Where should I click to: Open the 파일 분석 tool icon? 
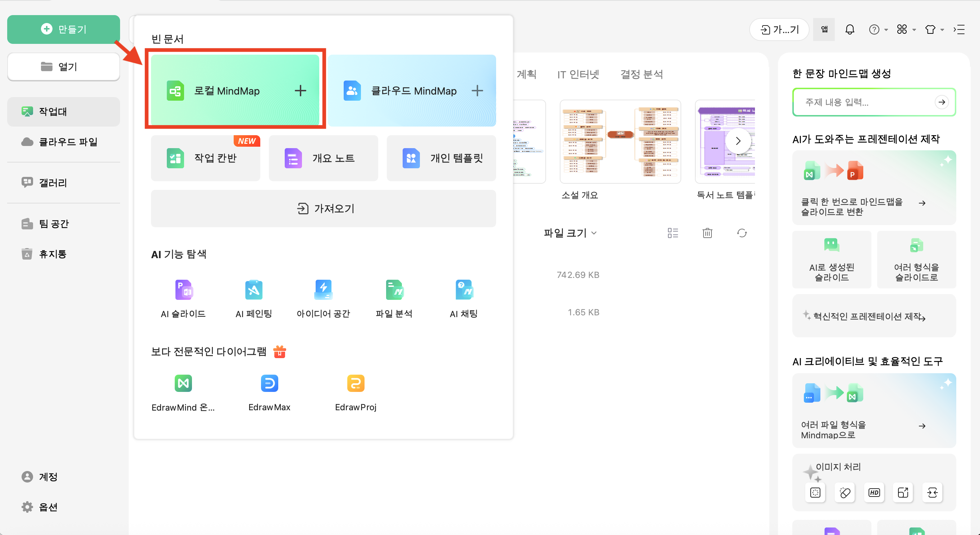click(394, 290)
